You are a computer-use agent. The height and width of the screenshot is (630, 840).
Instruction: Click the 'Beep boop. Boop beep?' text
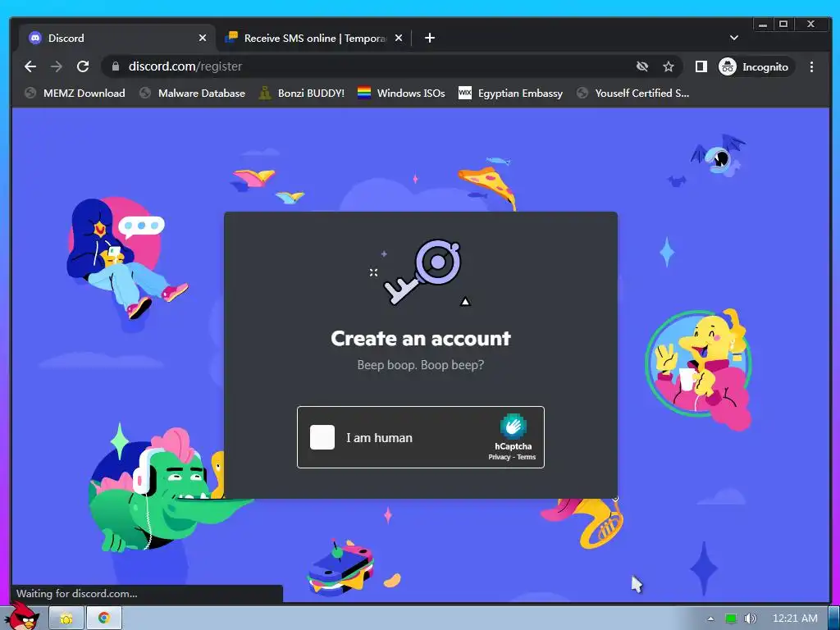point(421,365)
